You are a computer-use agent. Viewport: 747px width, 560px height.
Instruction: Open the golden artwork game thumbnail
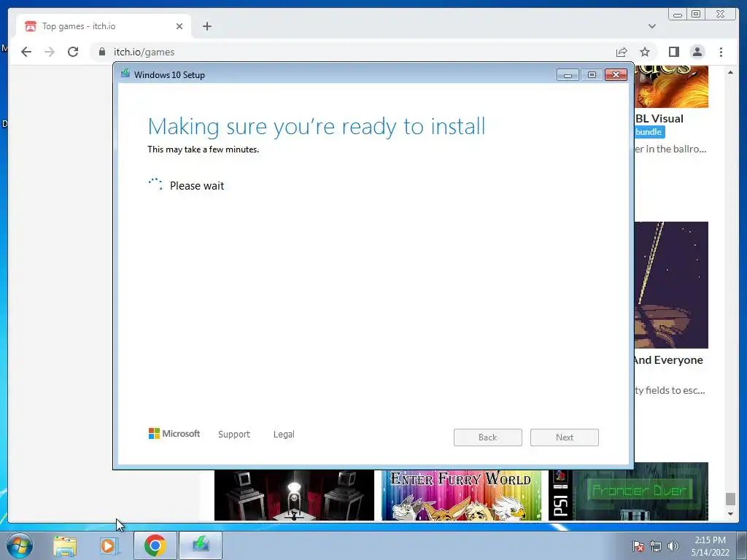[671, 86]
